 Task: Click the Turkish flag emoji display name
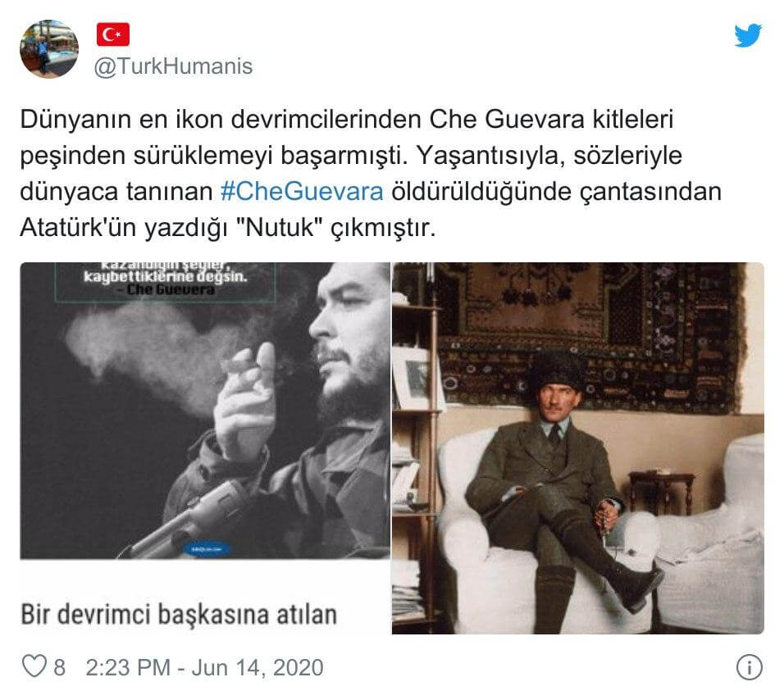click(x=113, y=34)
